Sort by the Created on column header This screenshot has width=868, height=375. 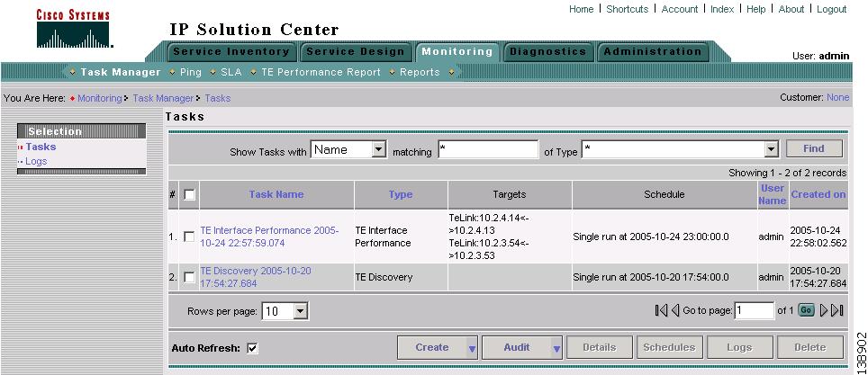pyautogui.click(x=818, y=194)
